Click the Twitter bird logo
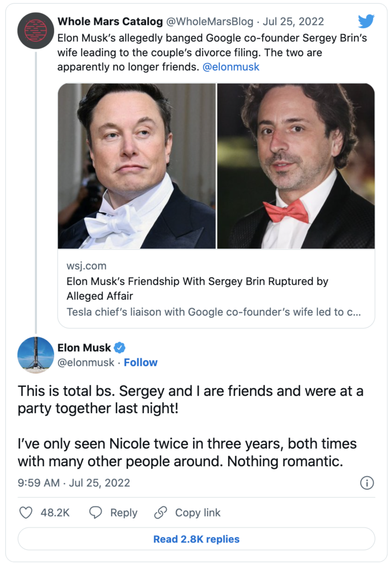This screenshot has width=392, height=568. [x=367, y=22]
